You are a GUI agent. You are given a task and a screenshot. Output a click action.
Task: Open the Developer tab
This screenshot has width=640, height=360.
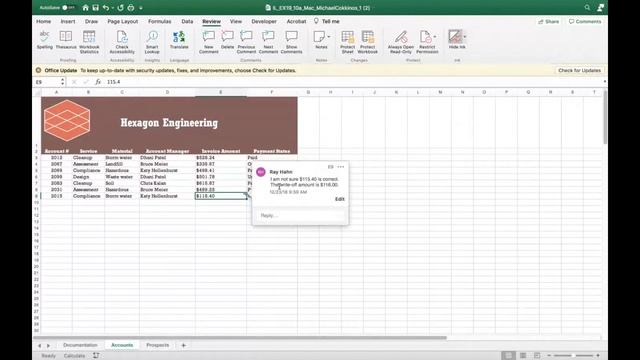coord(264,21)
